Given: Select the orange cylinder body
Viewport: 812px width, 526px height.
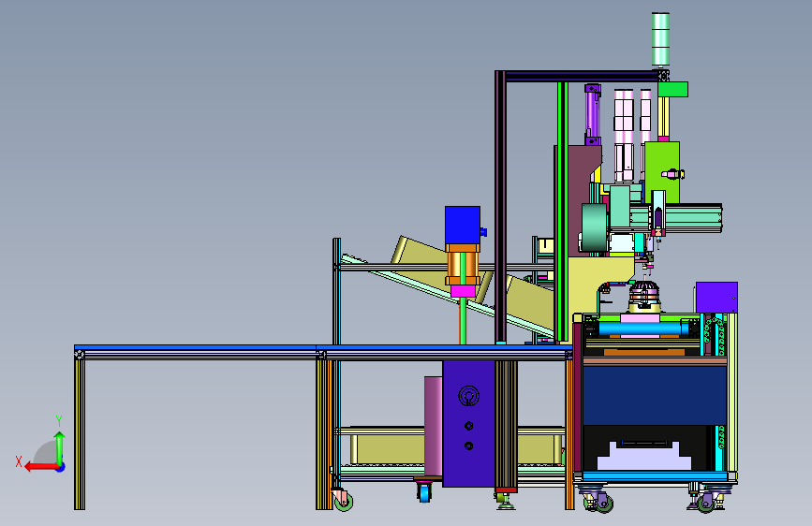Looking at the screenshot, I should (463, 265).
